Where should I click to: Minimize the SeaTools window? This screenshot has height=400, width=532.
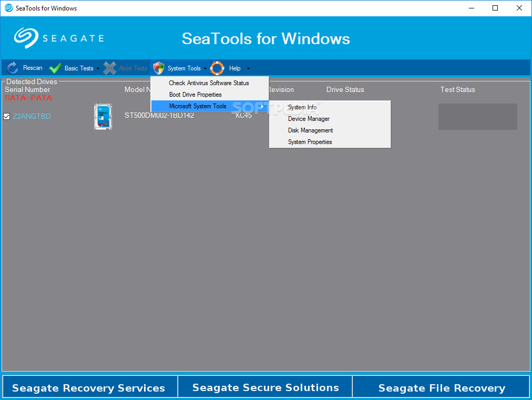(x=471, y=8)
